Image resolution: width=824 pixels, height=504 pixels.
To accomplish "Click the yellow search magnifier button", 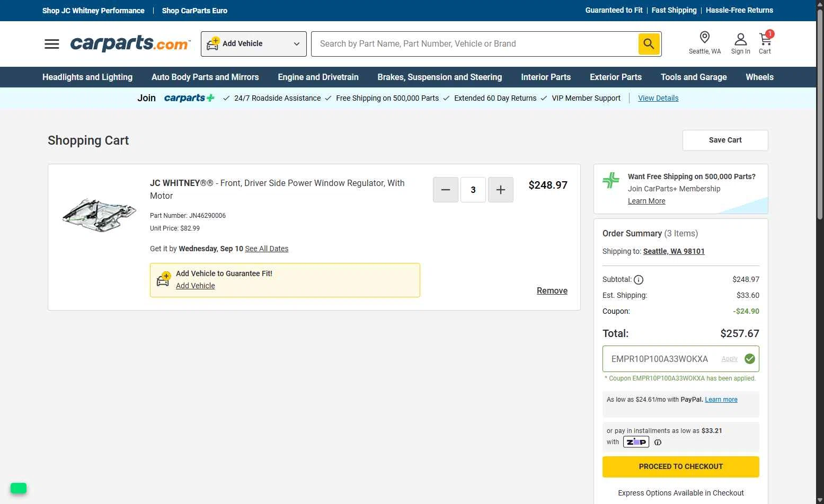I will point(649,44).
